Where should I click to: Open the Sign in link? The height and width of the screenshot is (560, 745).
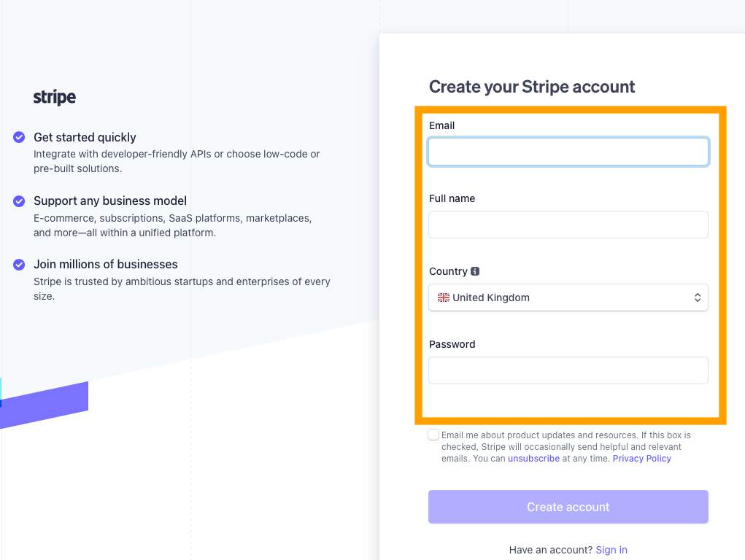pyautogui.click(x=611, y=550)
